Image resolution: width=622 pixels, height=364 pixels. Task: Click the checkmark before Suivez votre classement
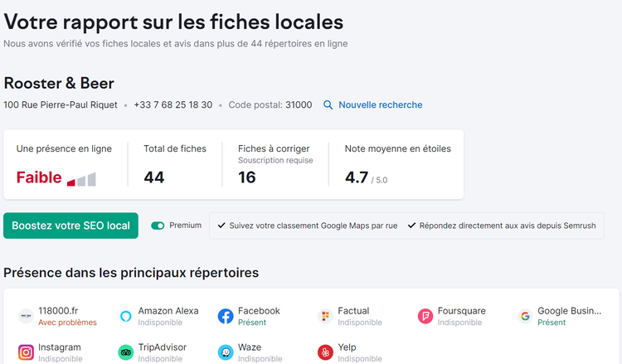221,226
